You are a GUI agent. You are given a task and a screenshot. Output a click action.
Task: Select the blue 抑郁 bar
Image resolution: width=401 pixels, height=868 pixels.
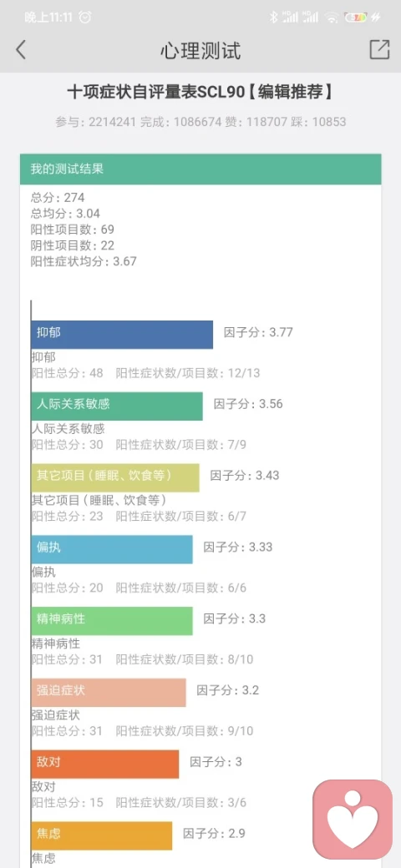(x=122, y=335)
